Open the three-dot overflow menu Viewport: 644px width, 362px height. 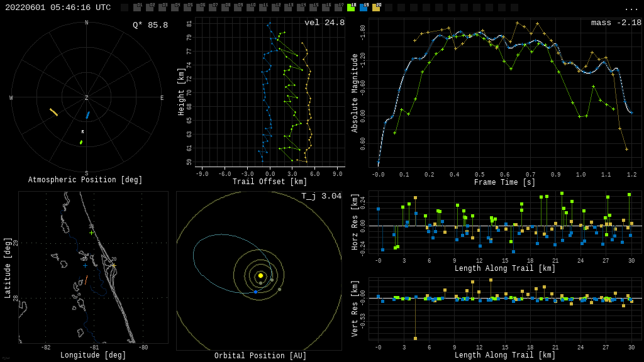pos(631,8)
